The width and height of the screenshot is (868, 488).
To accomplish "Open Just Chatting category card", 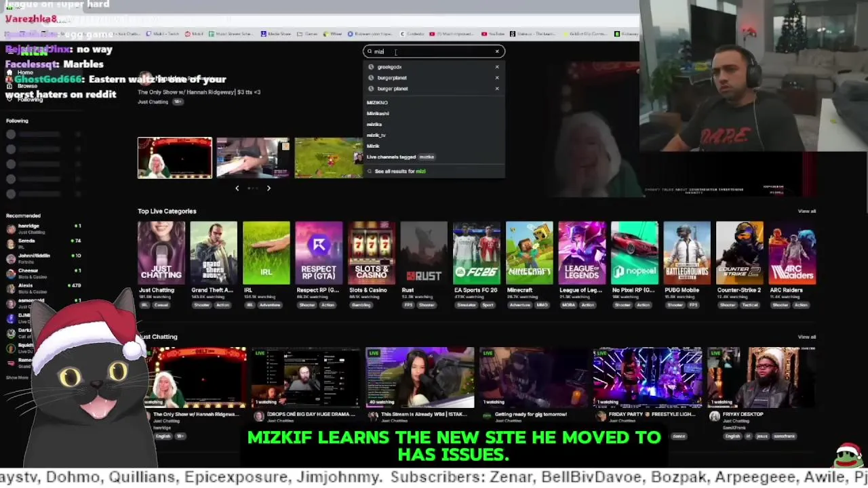I will click(161, 252).
